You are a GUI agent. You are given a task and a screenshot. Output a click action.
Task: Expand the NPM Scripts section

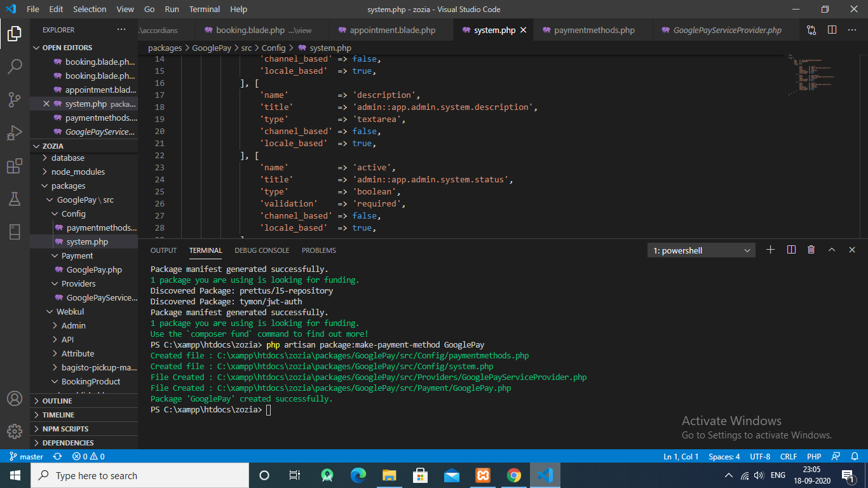coord(84,429)
